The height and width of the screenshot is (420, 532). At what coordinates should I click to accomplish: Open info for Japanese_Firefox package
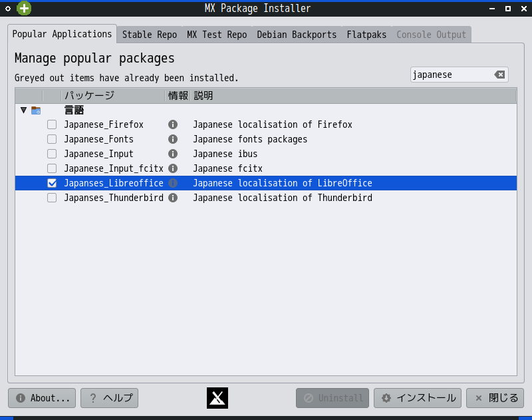(173, 124)
